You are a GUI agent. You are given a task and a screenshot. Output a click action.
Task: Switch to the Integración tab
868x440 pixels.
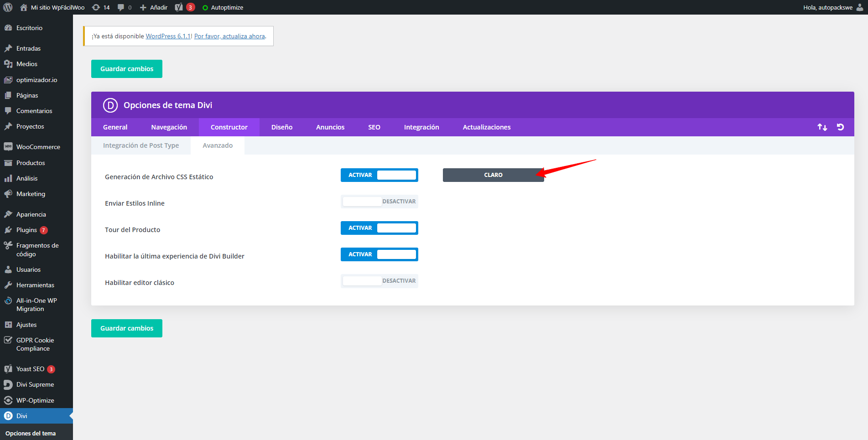click(x=421, y=127)
